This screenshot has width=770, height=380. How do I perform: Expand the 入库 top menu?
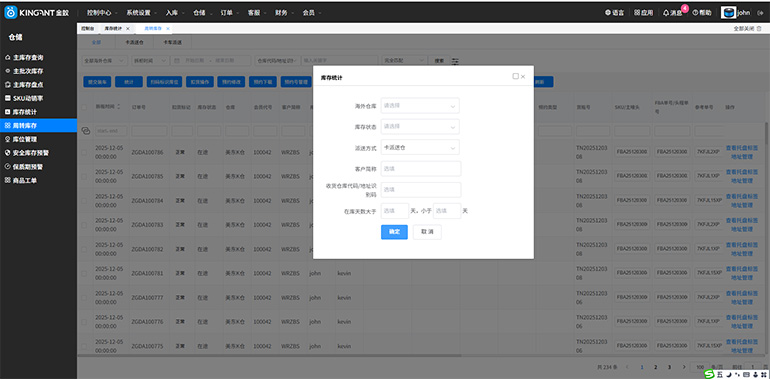pos(174,13)
